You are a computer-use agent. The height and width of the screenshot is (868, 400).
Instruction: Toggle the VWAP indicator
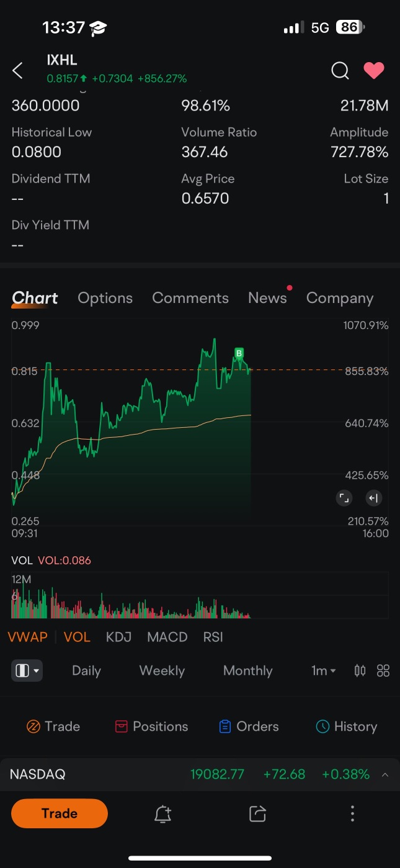(27, 637)
